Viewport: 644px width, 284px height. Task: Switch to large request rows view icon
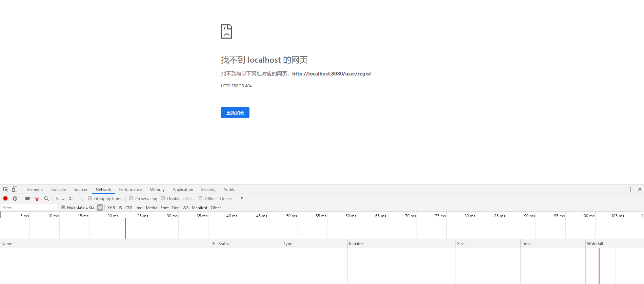(x=72, y=198)
